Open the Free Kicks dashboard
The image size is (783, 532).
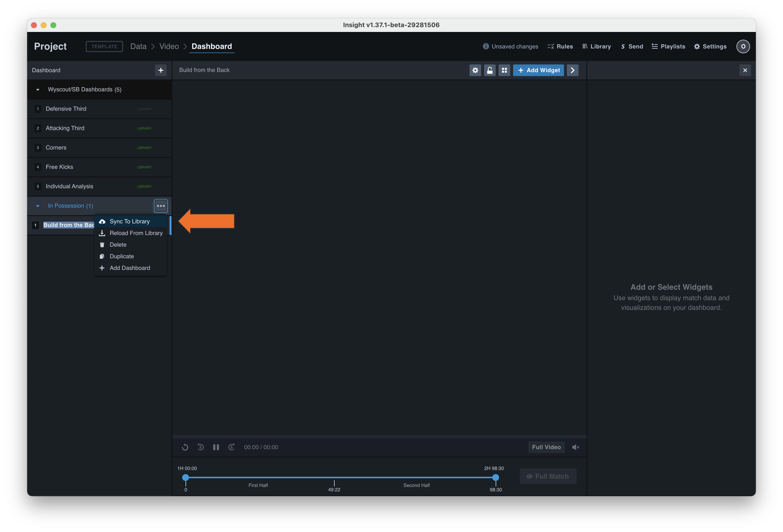click(x=99, y=167)
